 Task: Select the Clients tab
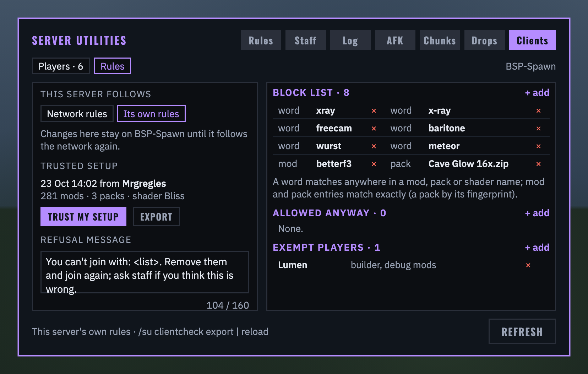click(x=533, y=40)
